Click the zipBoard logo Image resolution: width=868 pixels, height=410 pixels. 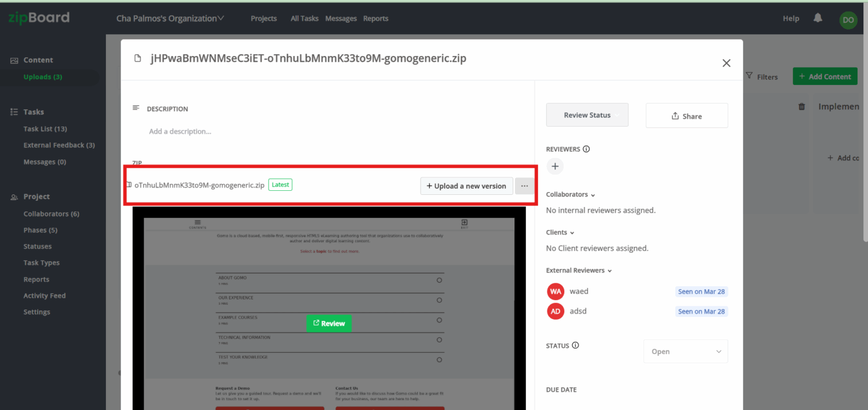pyautogui.click(x=39, y=17)
